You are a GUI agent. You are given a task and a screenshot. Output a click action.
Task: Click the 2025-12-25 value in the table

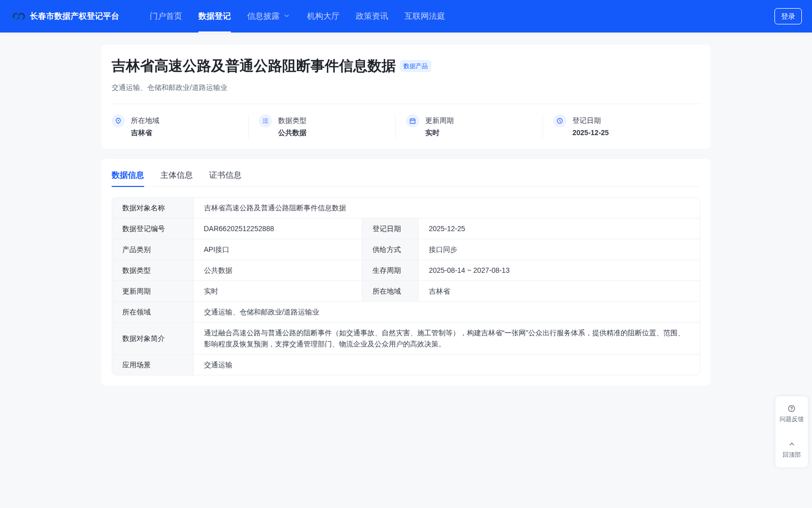[447, 229]
